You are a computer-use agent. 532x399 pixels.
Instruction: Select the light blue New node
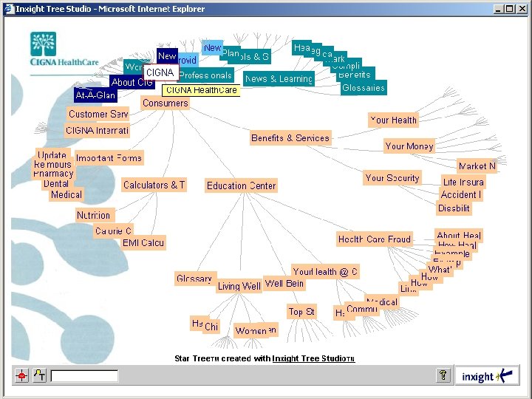click(x=213, y=48)
